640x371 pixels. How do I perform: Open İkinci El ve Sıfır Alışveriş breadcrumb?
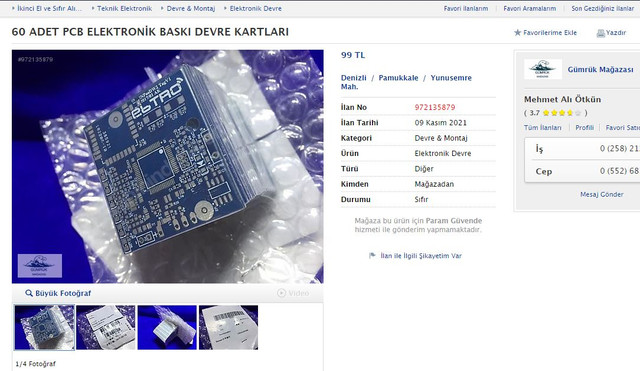coord(49,8)
